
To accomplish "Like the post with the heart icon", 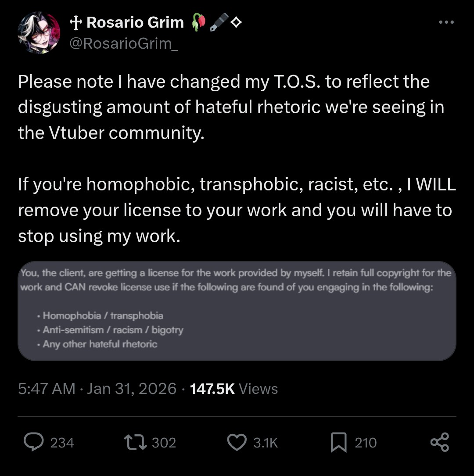I will click(237, 442).
